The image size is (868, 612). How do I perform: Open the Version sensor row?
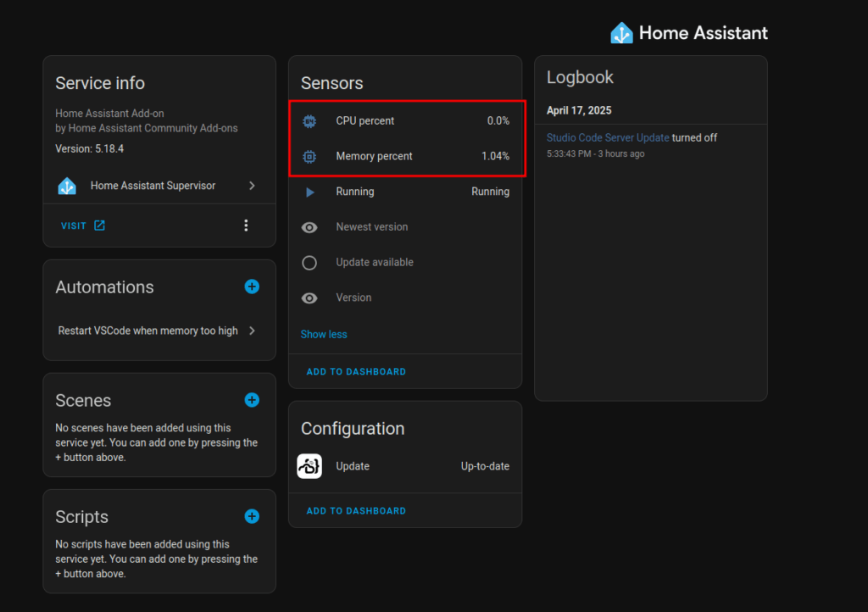pos(405,298)
